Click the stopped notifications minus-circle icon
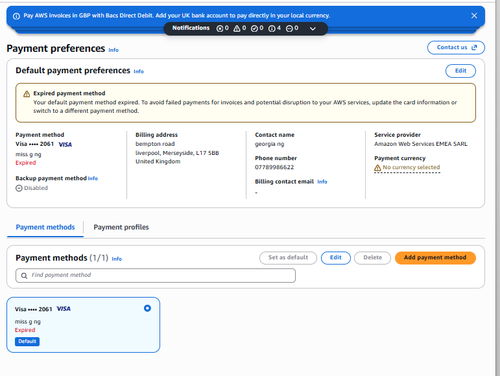 (x=289, y=29)
